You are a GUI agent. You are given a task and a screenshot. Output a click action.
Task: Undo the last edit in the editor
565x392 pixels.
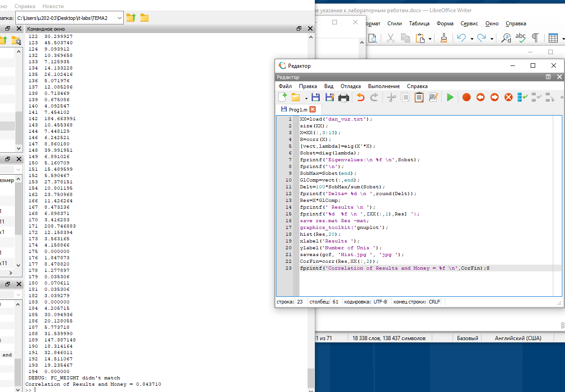(360, 97)
